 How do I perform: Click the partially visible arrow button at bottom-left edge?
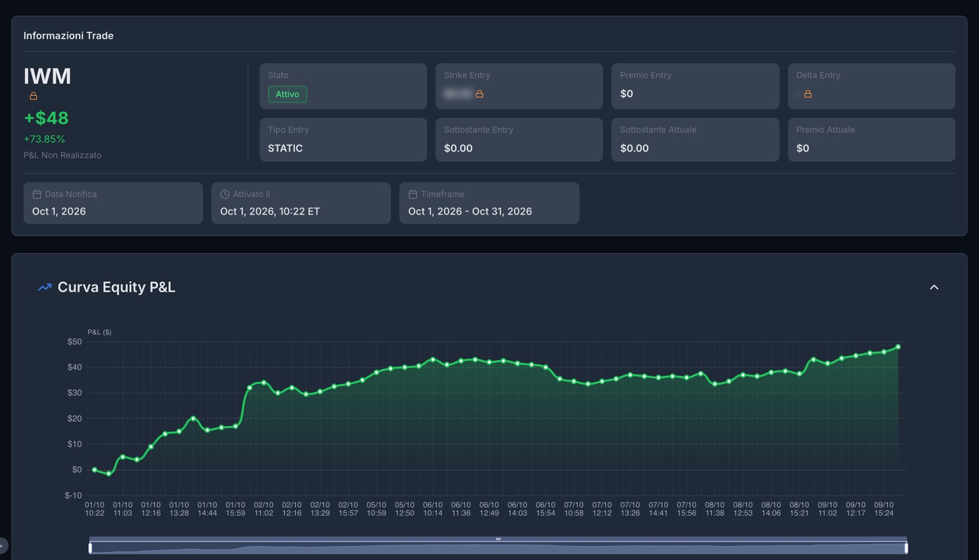3,545
